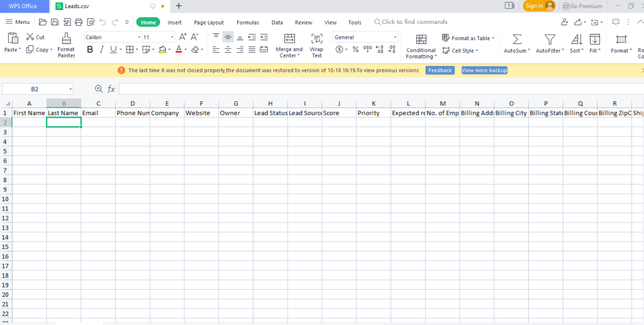Image resolution: width=644 pixels, height=325 pixels.
Task: Open the Format as Table dropdown
Action: pos(493,38)
